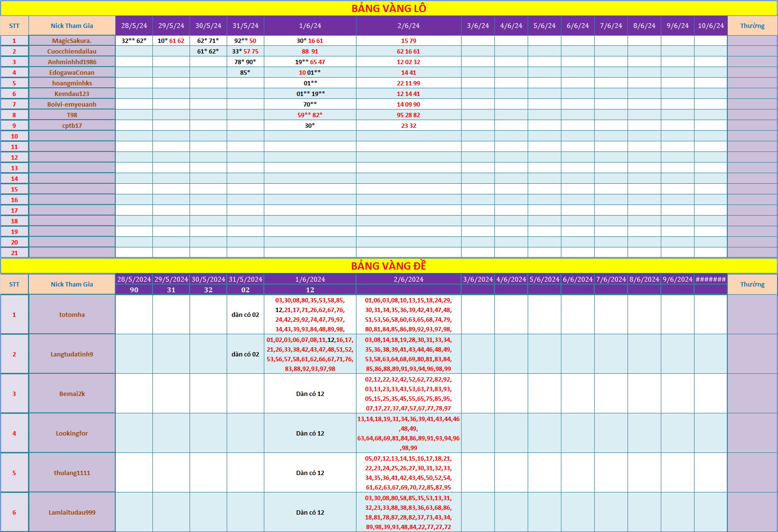
Task: Click the 10/6/24 column header
Action: [x=711, y=26]
